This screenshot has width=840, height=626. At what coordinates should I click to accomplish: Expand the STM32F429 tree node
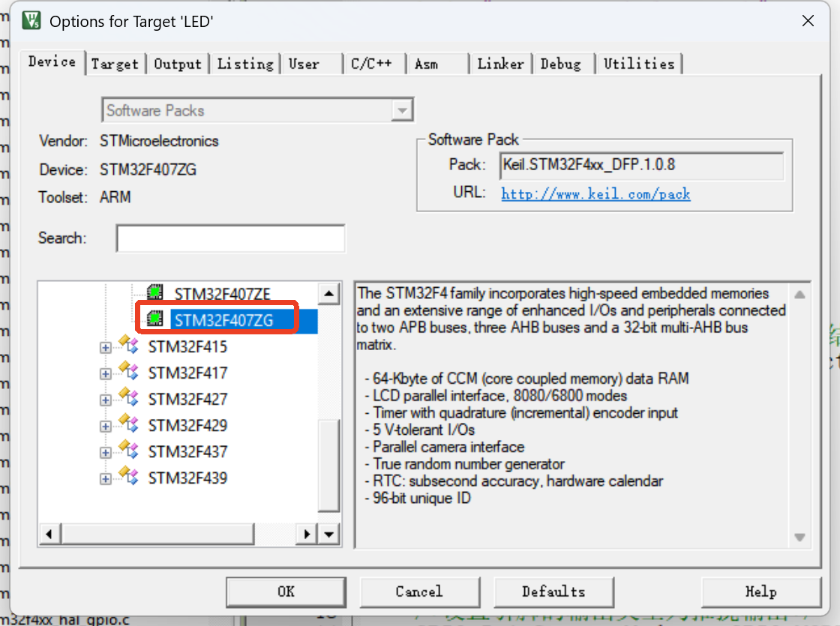[x=105, y=424]
